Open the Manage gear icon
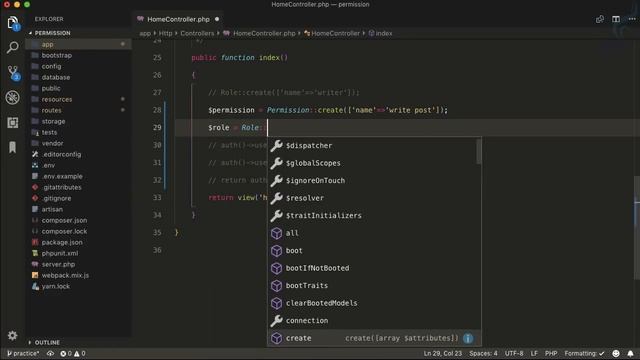This screenshot has width=640, height=360. [13, 336]
